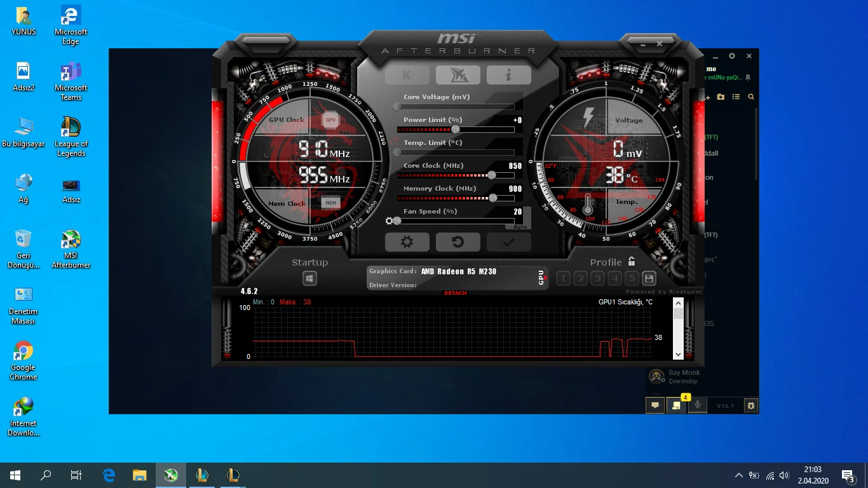Click the AMD Radeon R5 M230 text
Image resolution: width=868 pixels, height=488 pixels.
[x=459, y=271]
